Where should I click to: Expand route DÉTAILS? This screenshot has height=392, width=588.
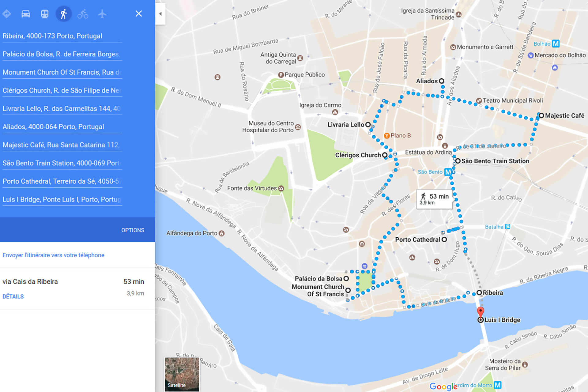click(x=13, y=296)
